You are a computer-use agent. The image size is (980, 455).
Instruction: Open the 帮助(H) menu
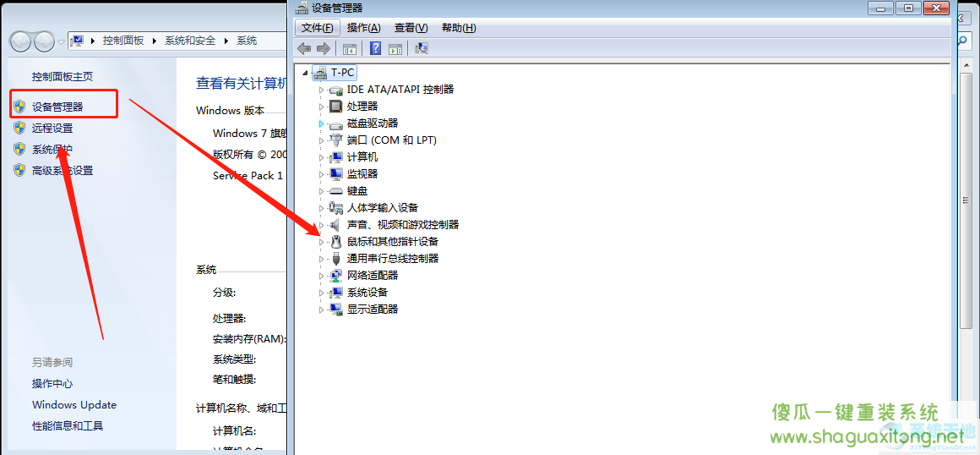pyautogui.click(x=459, y=28)
